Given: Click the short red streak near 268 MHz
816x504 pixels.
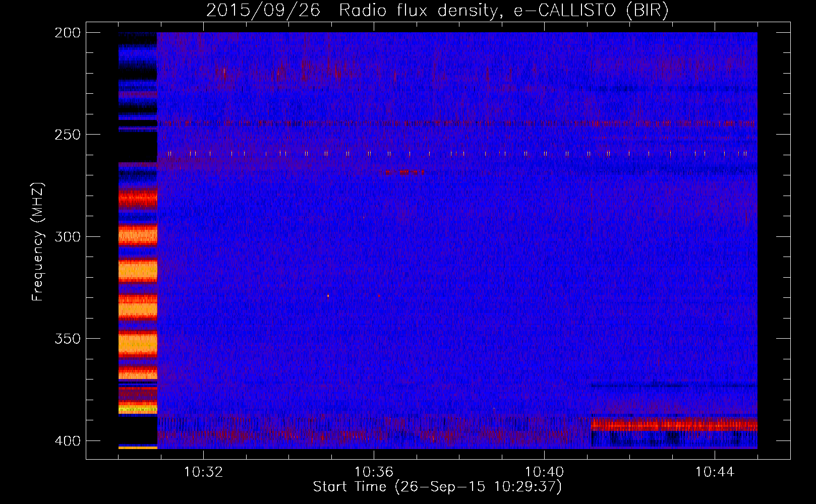Looking at the screenshot, I should pos(405,172).
